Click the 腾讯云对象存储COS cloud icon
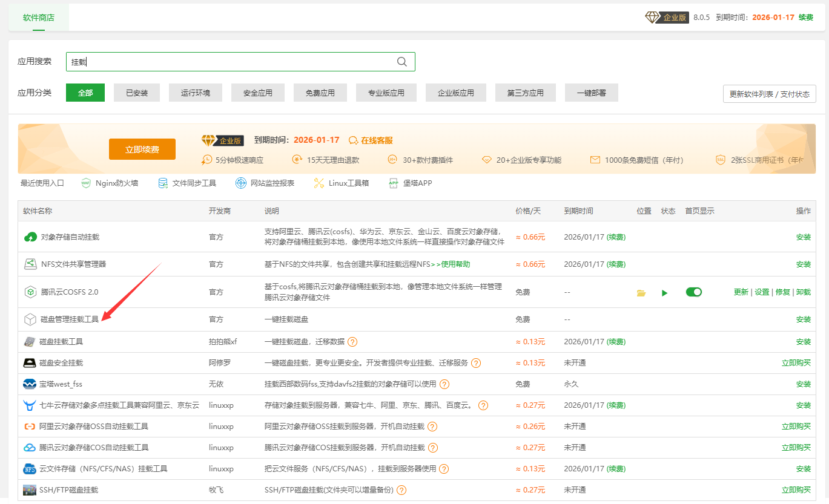The width and height of the screenshot is (829, 504). point(30,448)
